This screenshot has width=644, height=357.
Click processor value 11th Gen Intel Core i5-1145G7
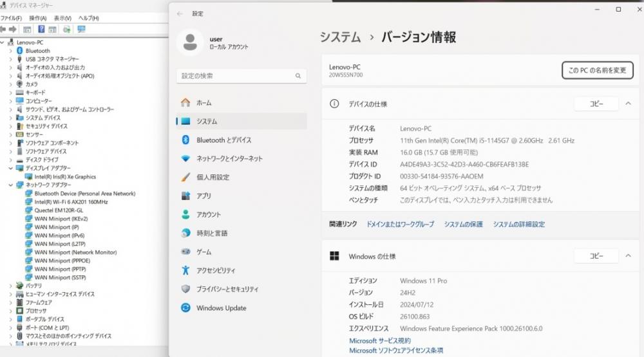point(487,140)
